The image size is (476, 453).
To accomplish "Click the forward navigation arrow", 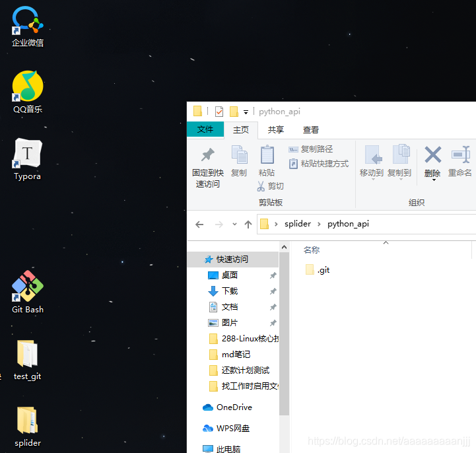I will (x=219, y=225).
